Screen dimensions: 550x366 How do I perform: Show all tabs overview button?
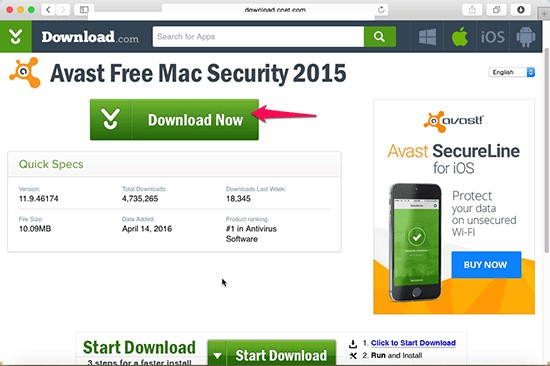(x=496, y=10)
